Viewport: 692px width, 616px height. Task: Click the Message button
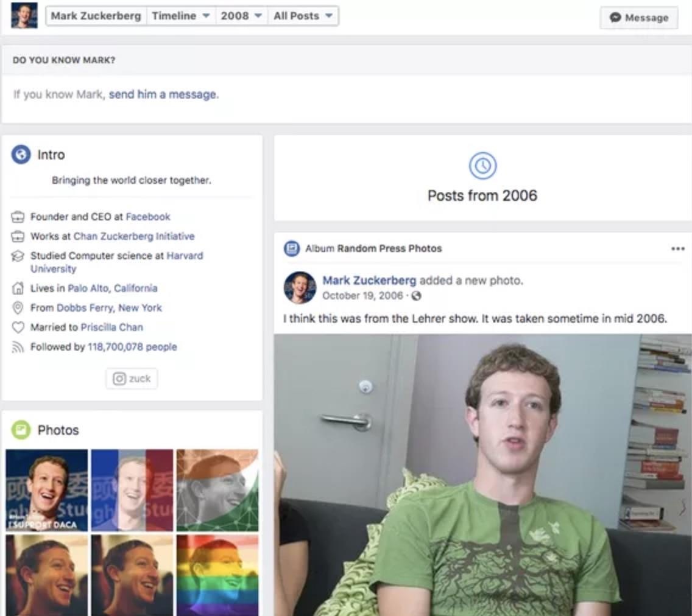pyautogui.click(x=638, y=18)
